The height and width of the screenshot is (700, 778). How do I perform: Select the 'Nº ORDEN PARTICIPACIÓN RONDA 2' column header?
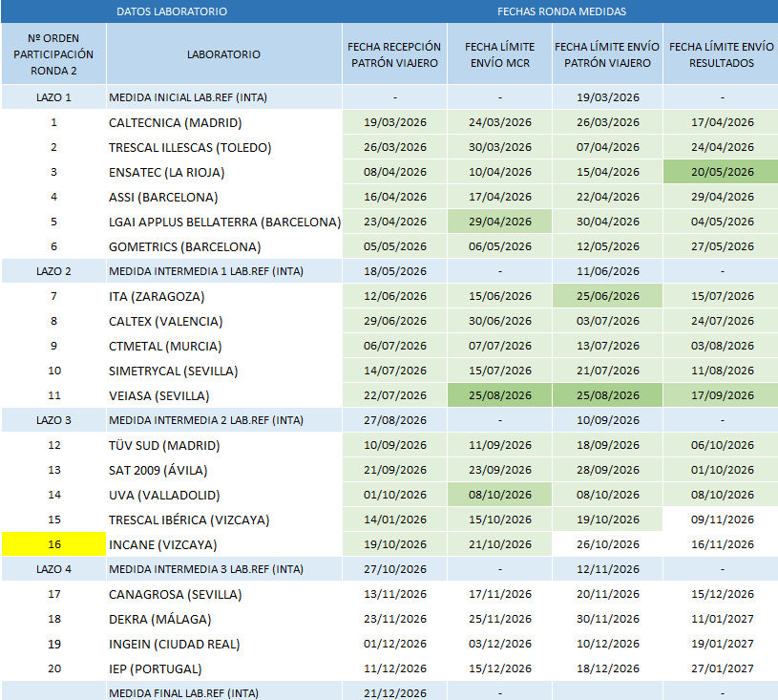(x=53, y=54)
